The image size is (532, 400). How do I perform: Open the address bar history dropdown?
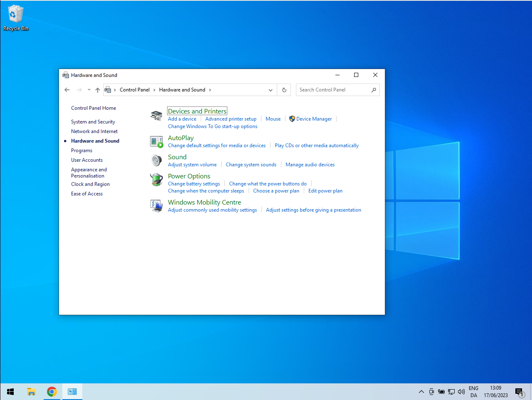(270, 90)
